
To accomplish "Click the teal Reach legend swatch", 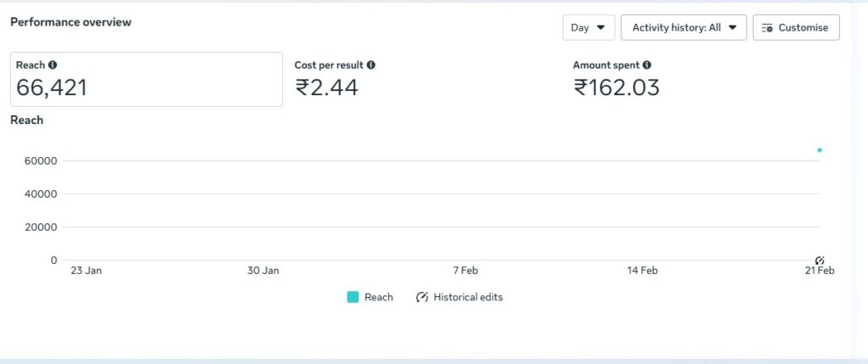I will pyautogui.click(x=353, y=298).
